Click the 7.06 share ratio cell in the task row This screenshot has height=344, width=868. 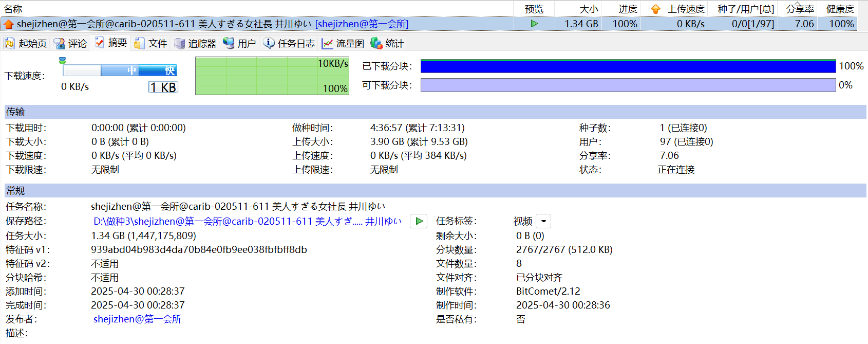[x=804, y=24]
